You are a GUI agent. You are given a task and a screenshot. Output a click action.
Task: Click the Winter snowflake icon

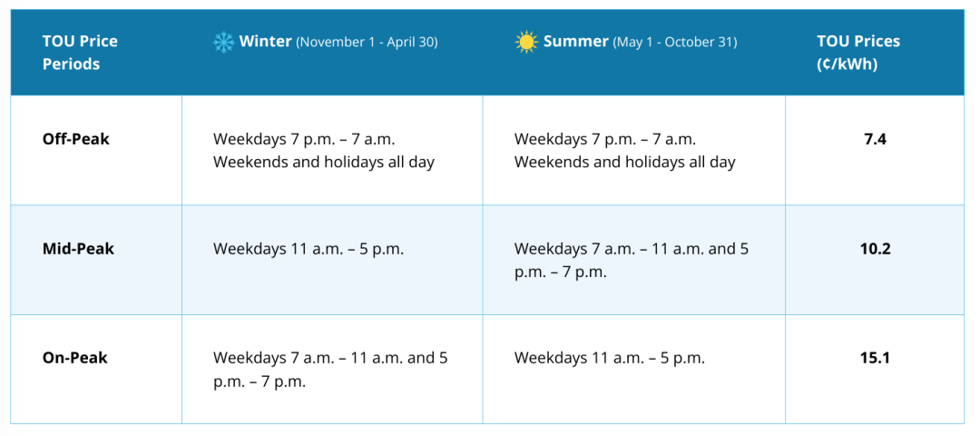(223, 43)
